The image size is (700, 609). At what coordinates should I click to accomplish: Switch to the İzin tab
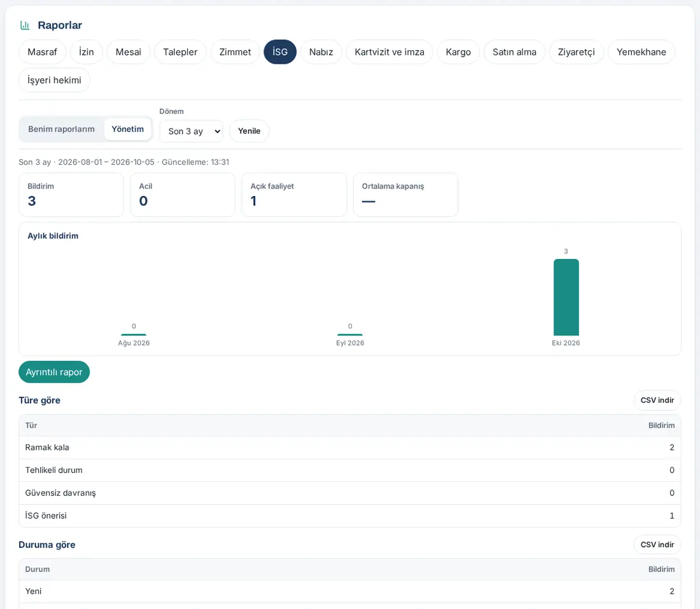[87, 52]
